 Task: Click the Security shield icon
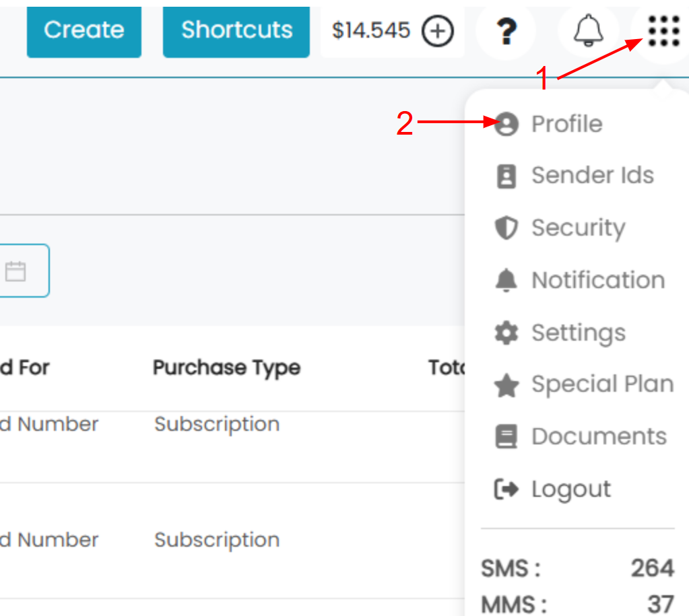[x=506, y=228]
